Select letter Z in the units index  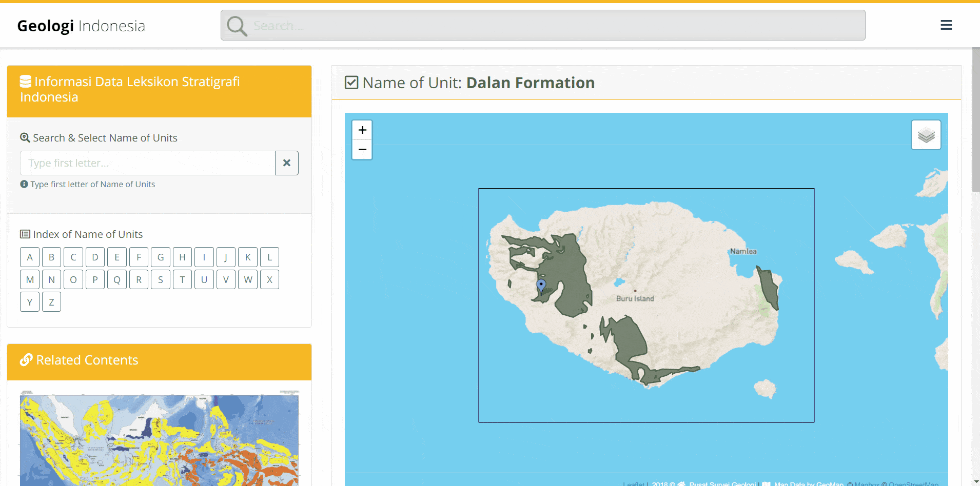(x=51, y=301)
